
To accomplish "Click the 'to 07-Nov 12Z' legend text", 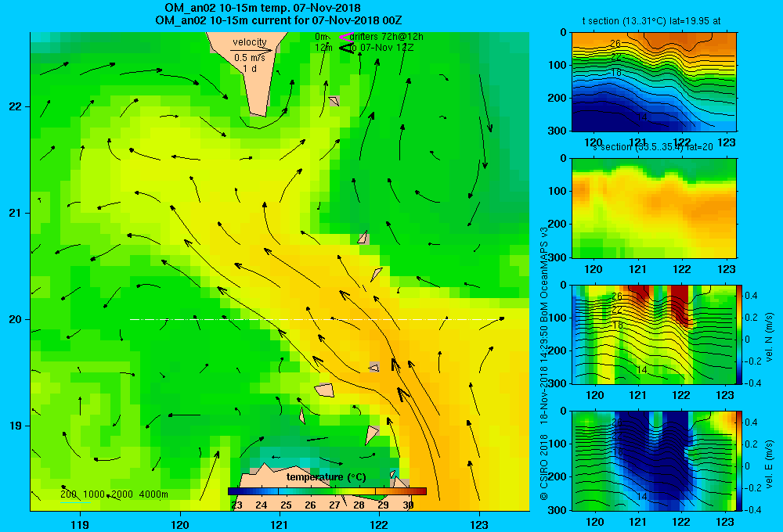I will (x=381, y=48).
